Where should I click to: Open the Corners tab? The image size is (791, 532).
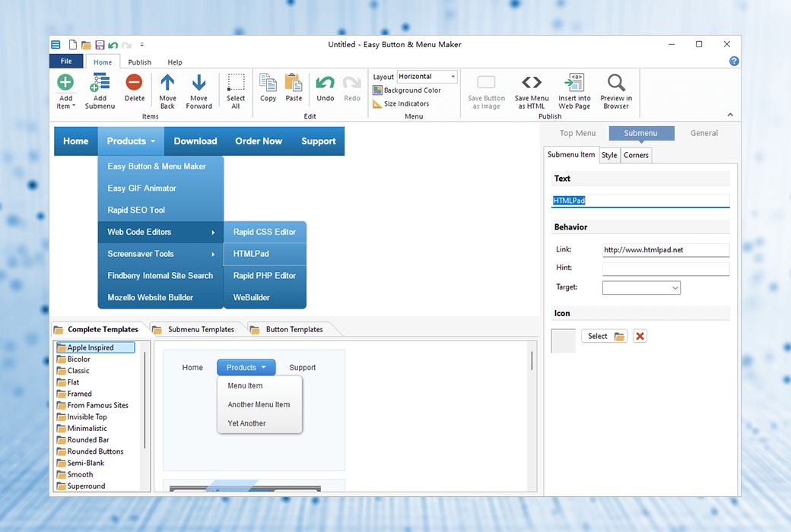[636, 155]
